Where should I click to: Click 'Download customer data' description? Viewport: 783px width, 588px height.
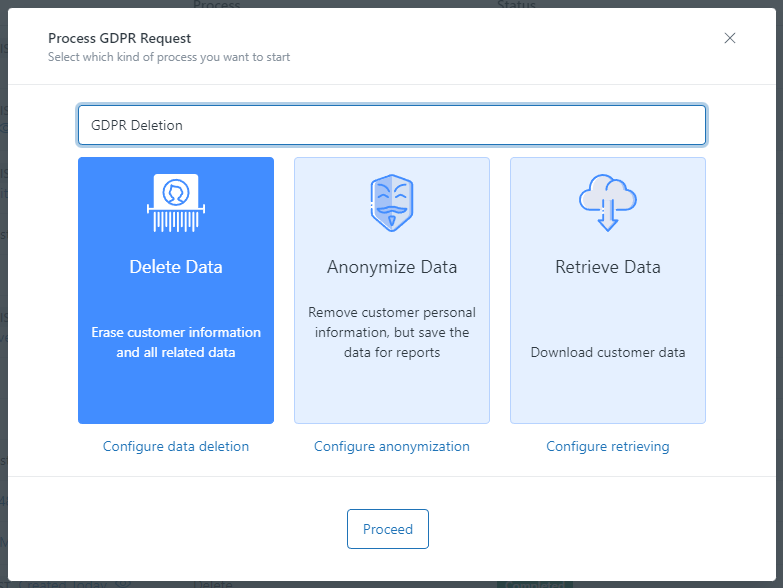[608, 352]
